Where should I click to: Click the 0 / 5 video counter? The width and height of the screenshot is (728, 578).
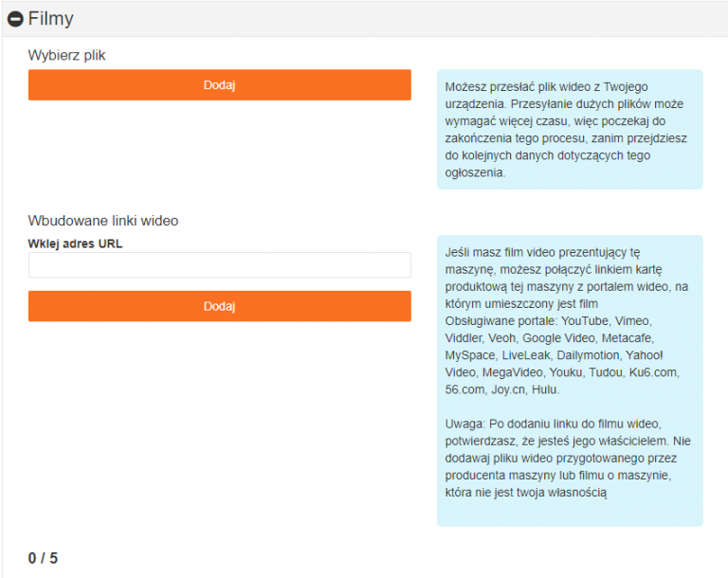pos(43,558)
